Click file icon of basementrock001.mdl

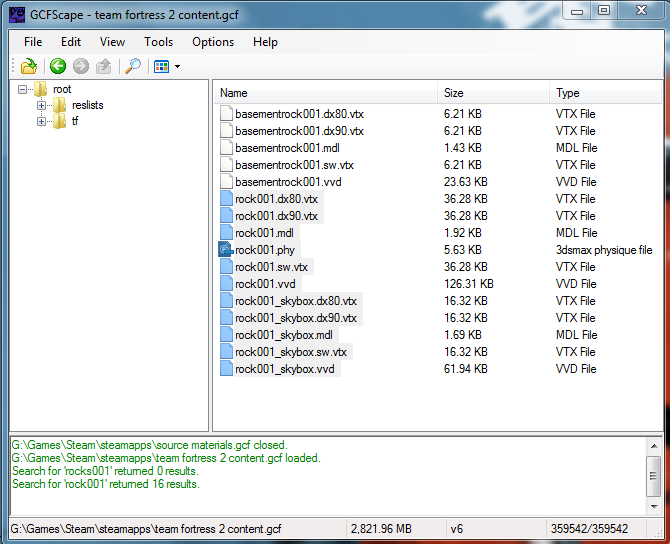click(x=226, y=148)
